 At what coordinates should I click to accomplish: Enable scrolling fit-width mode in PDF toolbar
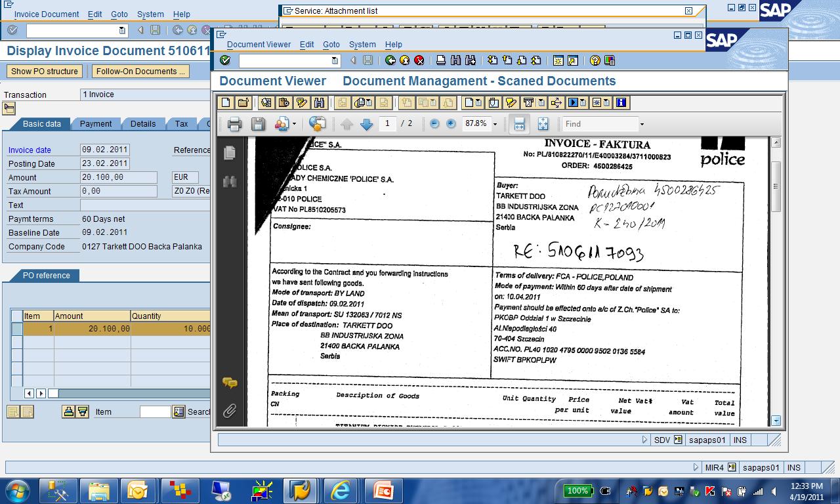point(519,124)
